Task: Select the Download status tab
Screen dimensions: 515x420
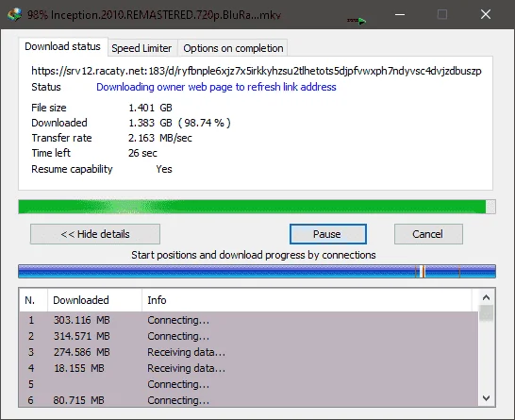Action: [x=63, y=46]
